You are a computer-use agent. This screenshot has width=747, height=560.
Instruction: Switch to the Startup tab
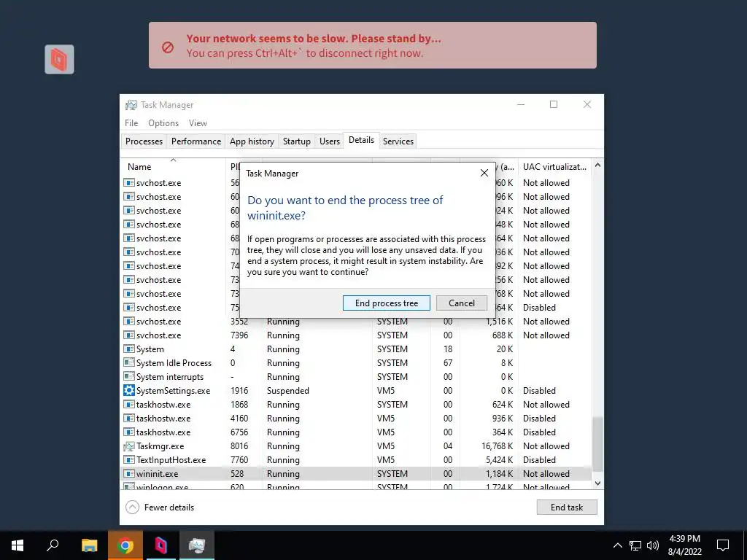pos(296,141)
